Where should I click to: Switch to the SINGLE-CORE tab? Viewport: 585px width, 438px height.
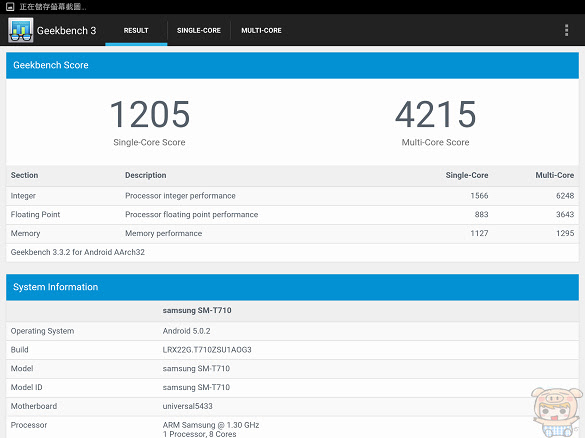(x=199, y=31)
